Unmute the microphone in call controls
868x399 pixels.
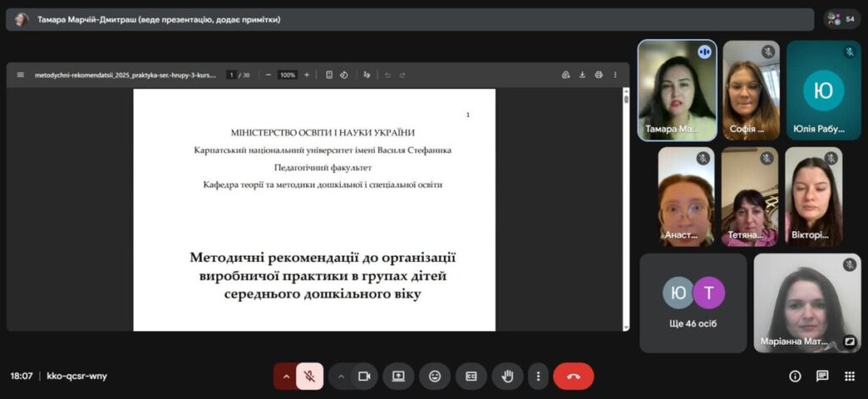point(310,376)
